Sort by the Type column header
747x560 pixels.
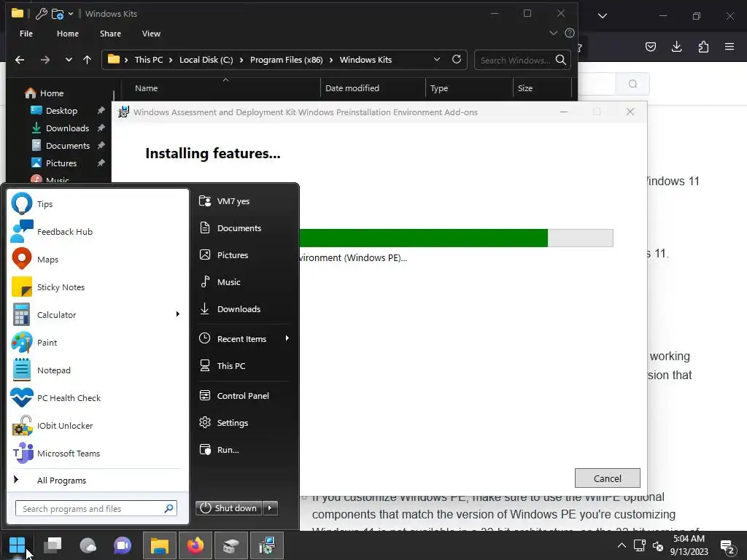[438, 88]
